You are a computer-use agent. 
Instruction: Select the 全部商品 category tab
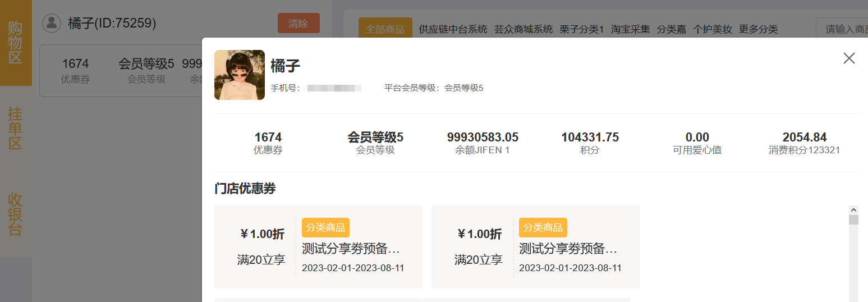385,29
